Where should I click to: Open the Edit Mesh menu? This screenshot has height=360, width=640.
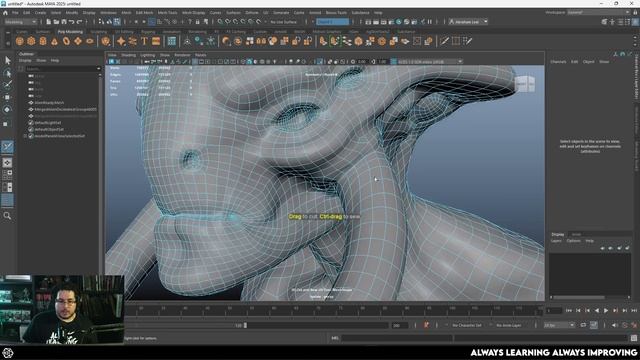(x=144, y=13)
